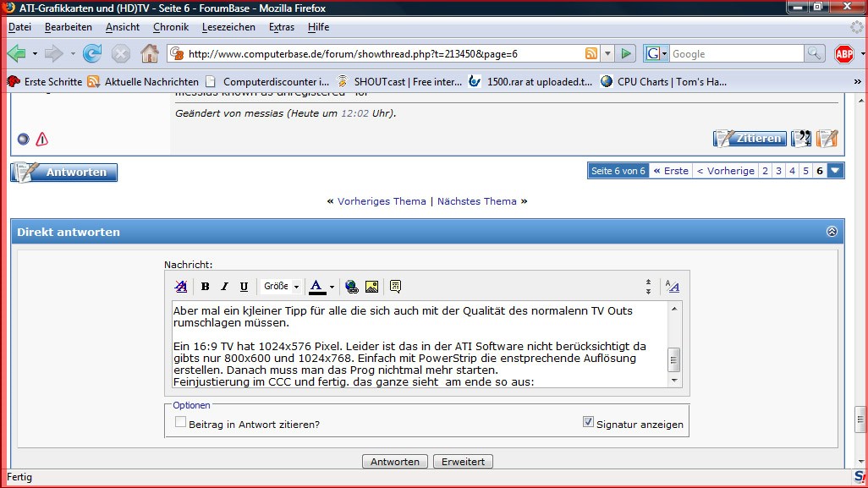Reload the current page

(92, 53)
